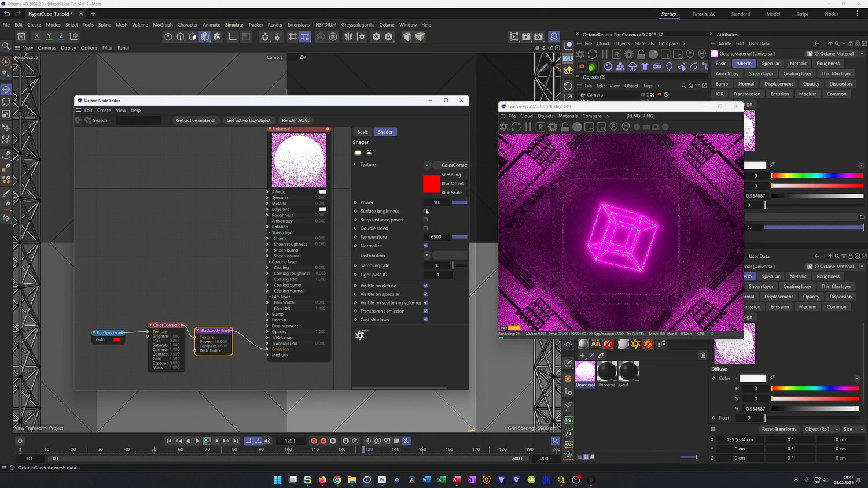Click the Render Region frame icon in top toolbar
868x488 pixels.
pyautogui.click(x=514, y=36)
